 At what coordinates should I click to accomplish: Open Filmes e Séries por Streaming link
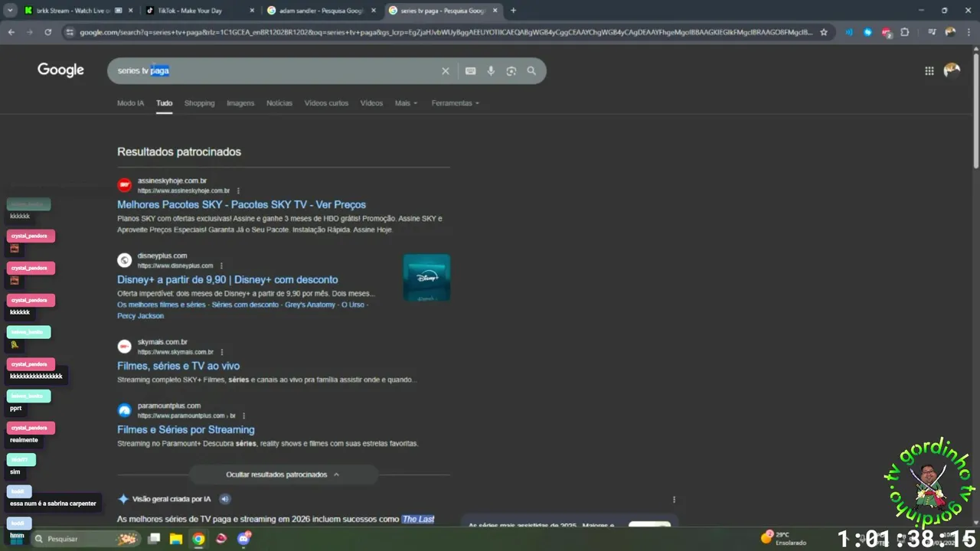click(x=185, y=429)
